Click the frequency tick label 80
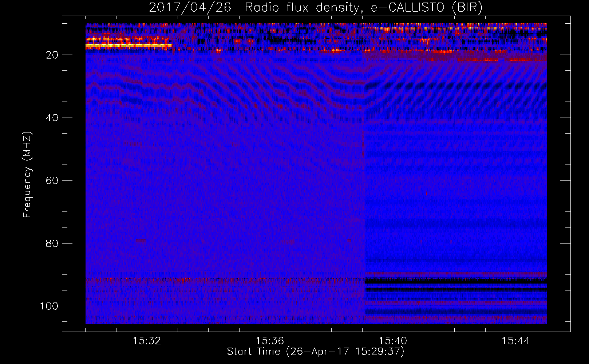The height and width of the screenshot is (364, 589). tap(52, 243)
